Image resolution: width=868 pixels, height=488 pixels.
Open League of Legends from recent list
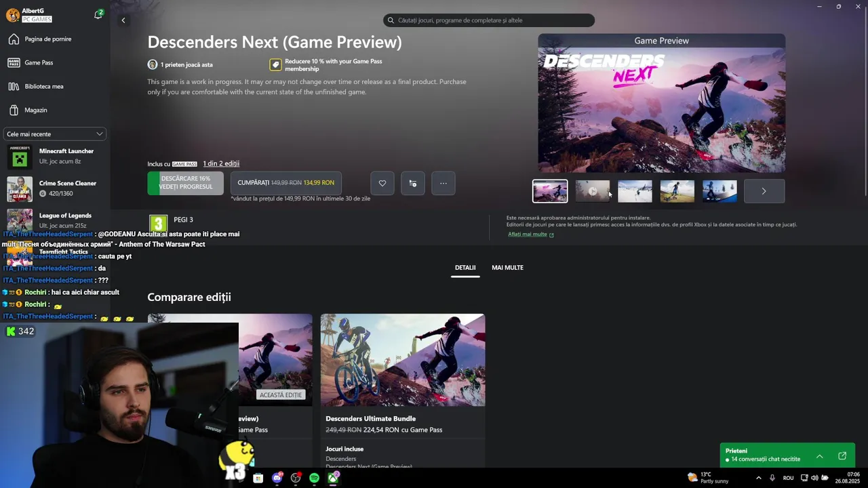click(x=54, y=220)
